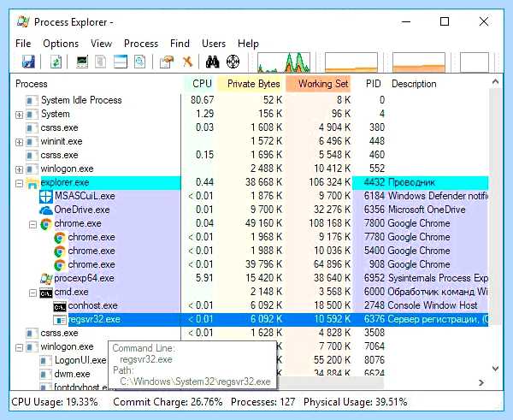Image resolution: width=513 pixels, height=420 pixels.
Task: Click the OneDrive cloud icon
Action: pyautogui.click(x=46, y=210)
